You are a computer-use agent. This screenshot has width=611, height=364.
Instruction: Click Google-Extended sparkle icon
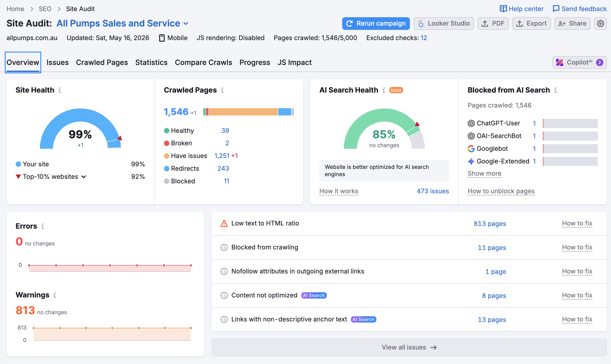[x=471, y=161]
